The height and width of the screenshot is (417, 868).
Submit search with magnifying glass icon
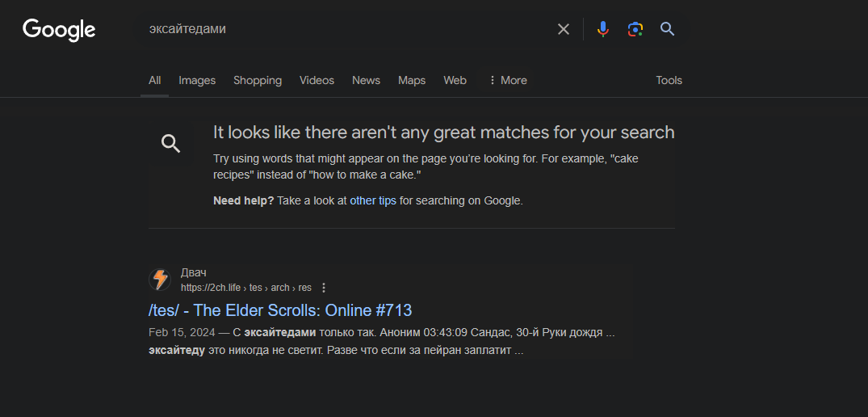coord(667,30)
